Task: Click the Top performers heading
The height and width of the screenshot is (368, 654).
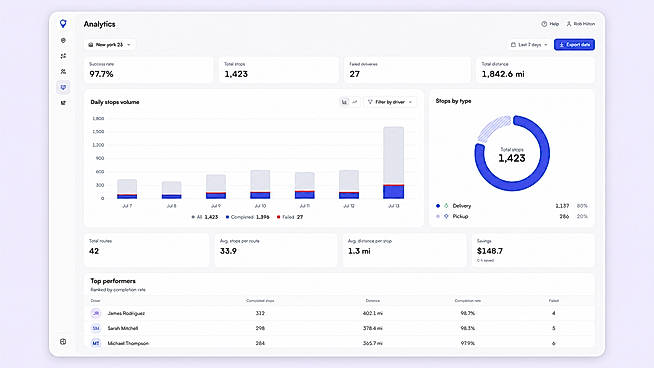Action: coord(113,281)
